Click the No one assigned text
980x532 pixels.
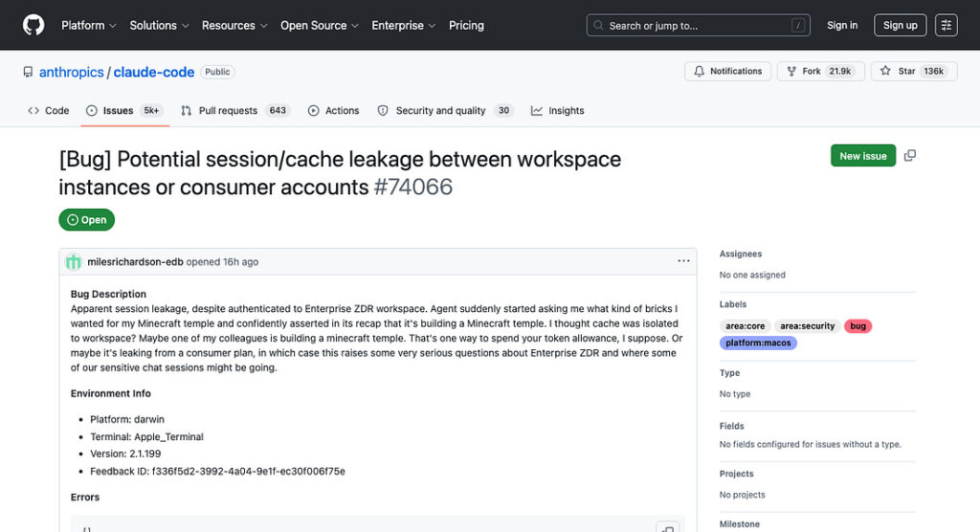coord(752,275)
